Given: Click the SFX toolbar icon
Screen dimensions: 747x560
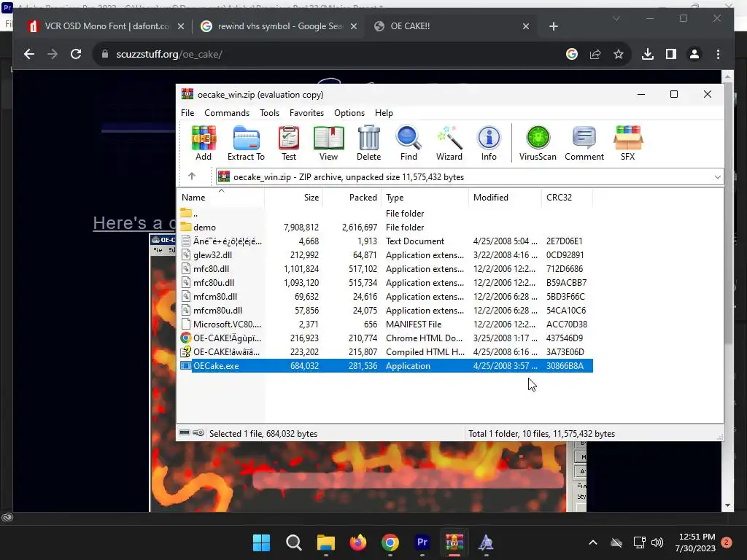Looking at the screenshot, I should tap(627, 143).
